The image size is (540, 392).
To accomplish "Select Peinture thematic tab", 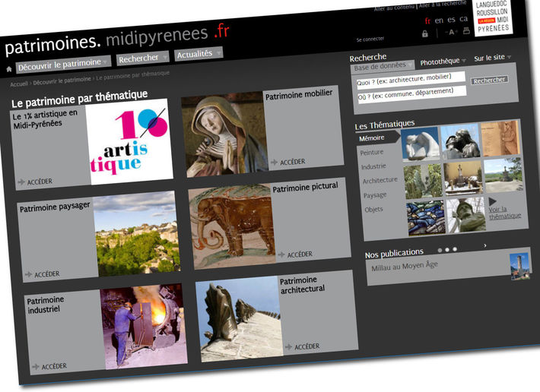I will coord(372,153).
